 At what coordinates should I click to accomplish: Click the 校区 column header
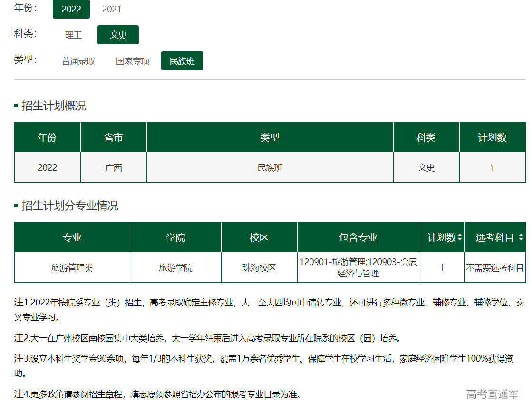click(x=259, y=237)
